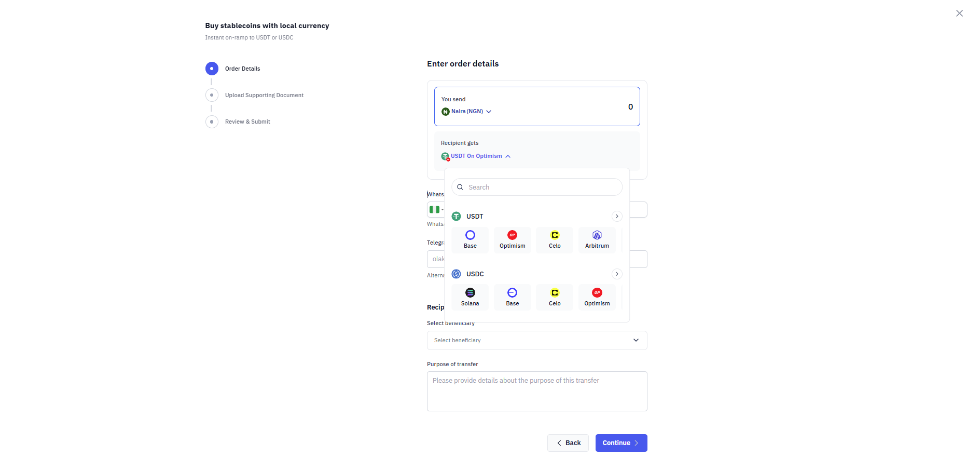
Task: Open the Select beneficiary dropdown
Action: click(537, 340)
